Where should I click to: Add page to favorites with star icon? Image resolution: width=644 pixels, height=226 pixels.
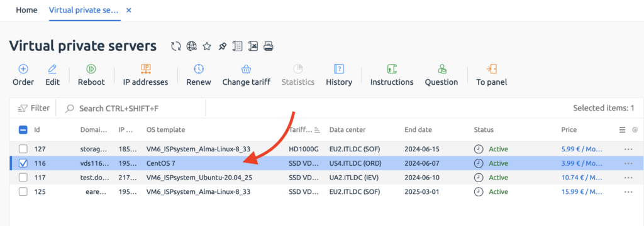tap(207, 46)
